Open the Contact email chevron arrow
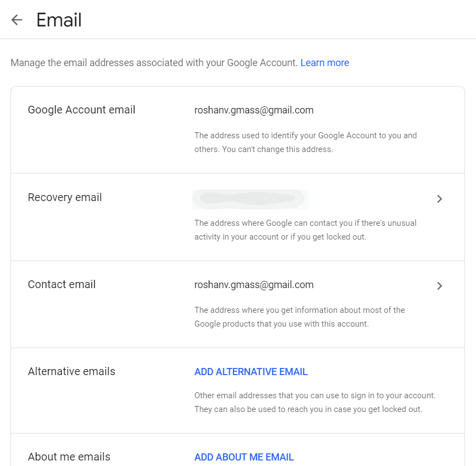This screenshot has width=476, height=466. [439, 286]
